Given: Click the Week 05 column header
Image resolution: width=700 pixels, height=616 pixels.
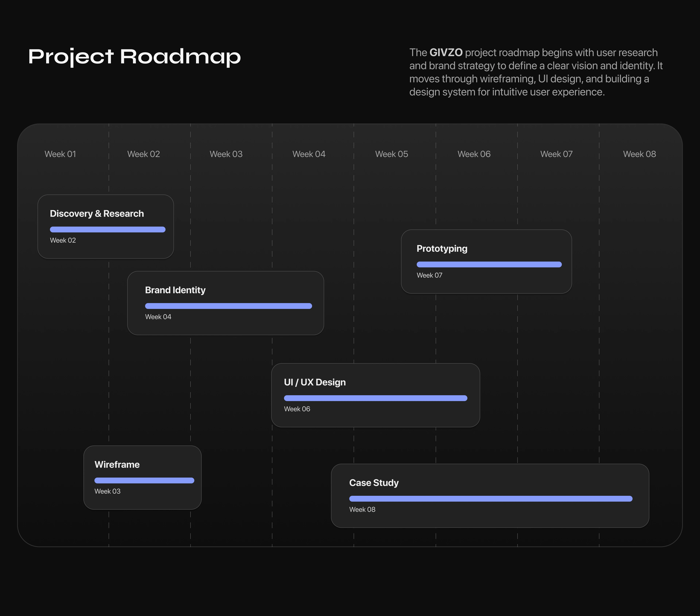Looking at the screenshot, I should [391, 154].
